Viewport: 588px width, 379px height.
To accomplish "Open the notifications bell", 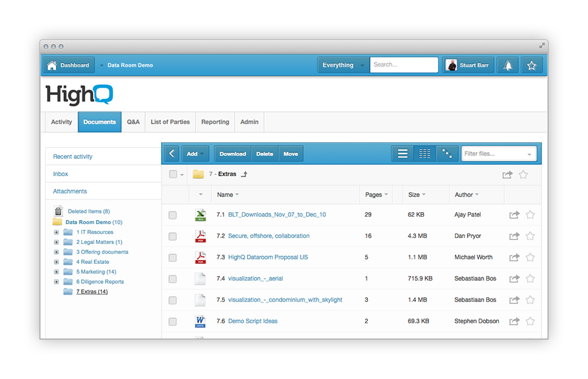I will coord(508,65).
